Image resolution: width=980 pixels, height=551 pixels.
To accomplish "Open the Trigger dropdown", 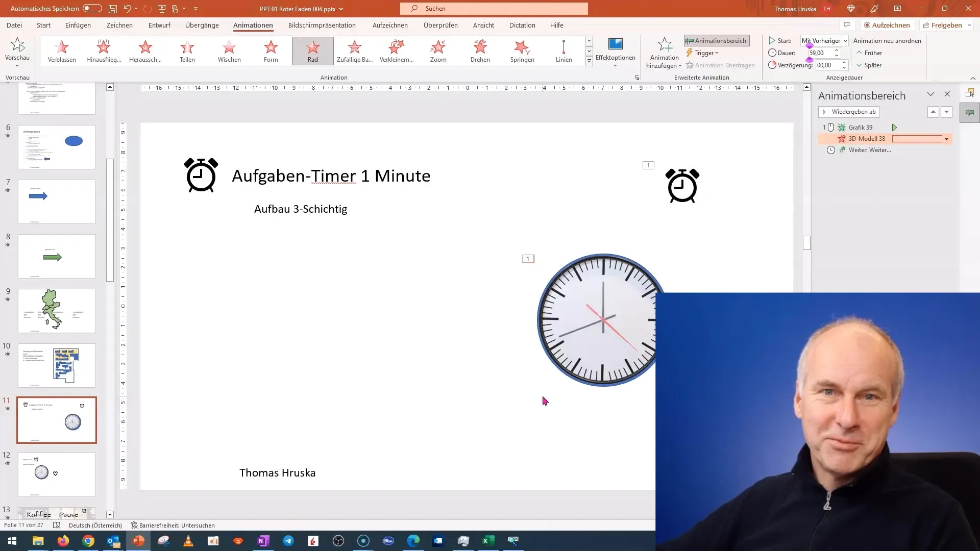I will point(702,53).
